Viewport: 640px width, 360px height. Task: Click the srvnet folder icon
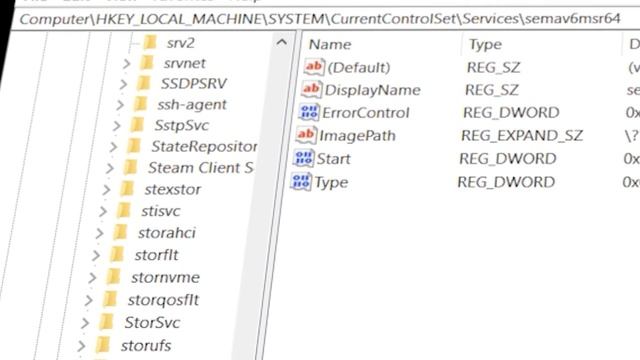[147, 63]
